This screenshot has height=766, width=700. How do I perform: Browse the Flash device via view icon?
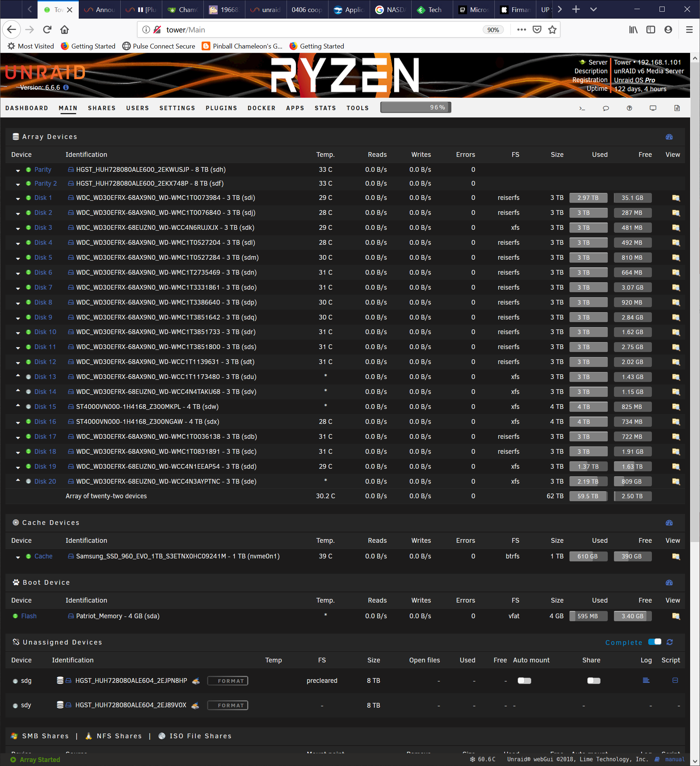tap(676, 616)
